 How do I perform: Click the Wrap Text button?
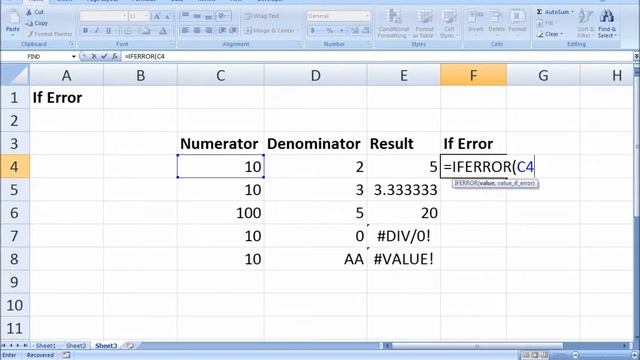pos(262,16)
